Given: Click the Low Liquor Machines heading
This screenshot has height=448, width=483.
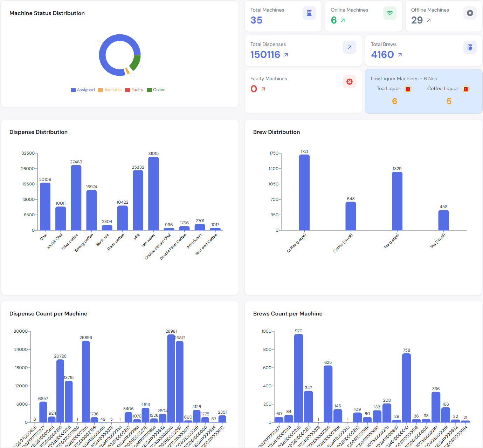Looking at the screenshot, I should point(404,79).
